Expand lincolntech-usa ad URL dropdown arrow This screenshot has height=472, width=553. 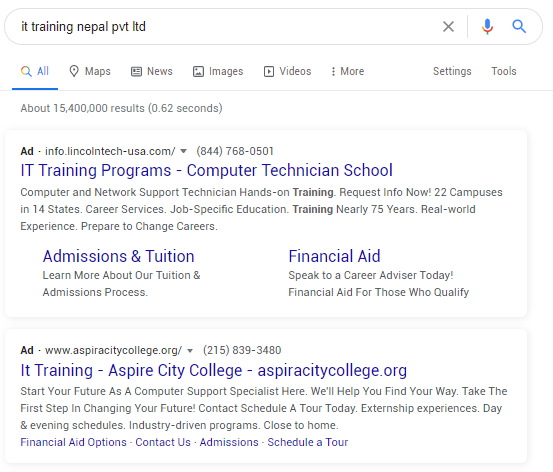point(183,151)
